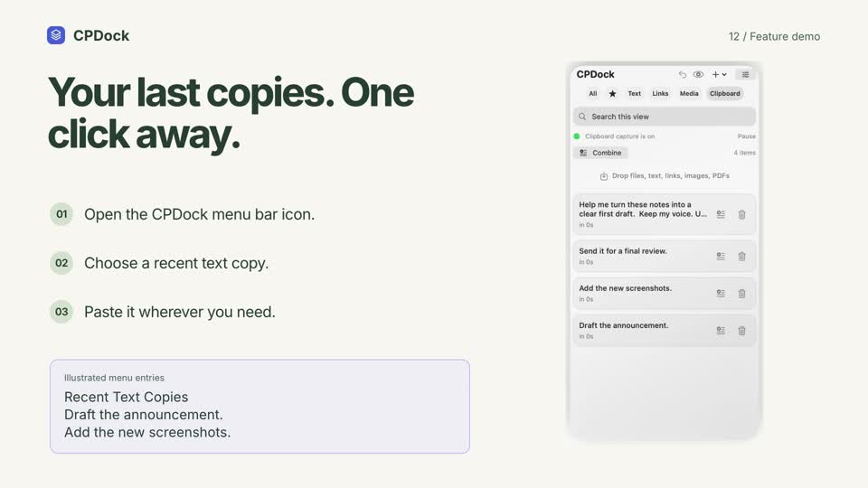The width and height of the screenshot is (868, 488).
Task: Pause clipboard capture
Action: tap(746, 136)
